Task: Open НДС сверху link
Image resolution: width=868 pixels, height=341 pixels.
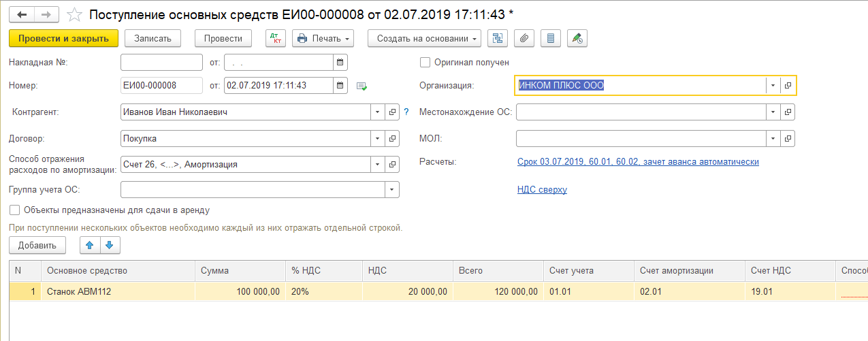Action: pos(542,190)
